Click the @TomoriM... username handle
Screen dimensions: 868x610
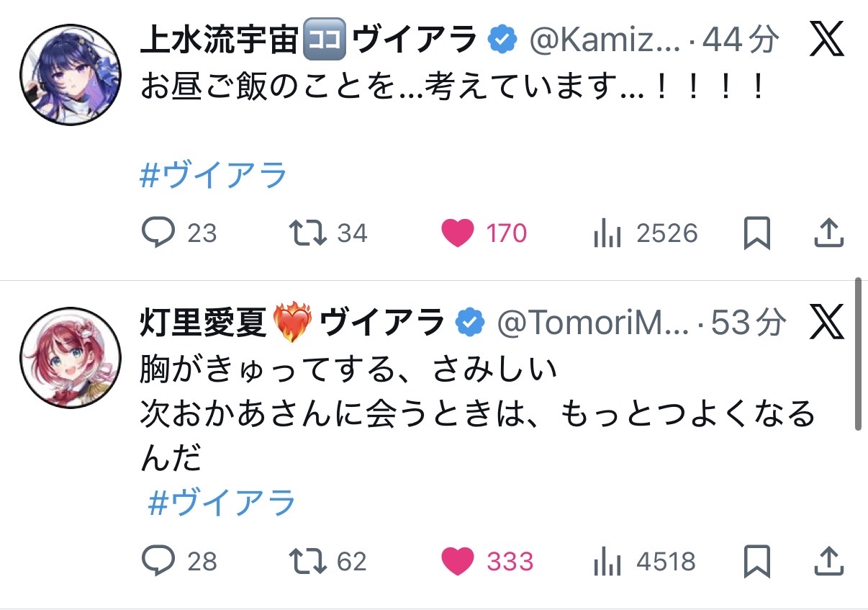pos(595,324)
